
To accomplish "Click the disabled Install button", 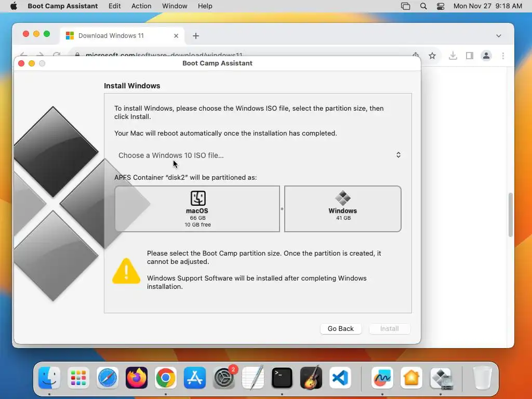I will pyautogui.click(x=389, y=328).
